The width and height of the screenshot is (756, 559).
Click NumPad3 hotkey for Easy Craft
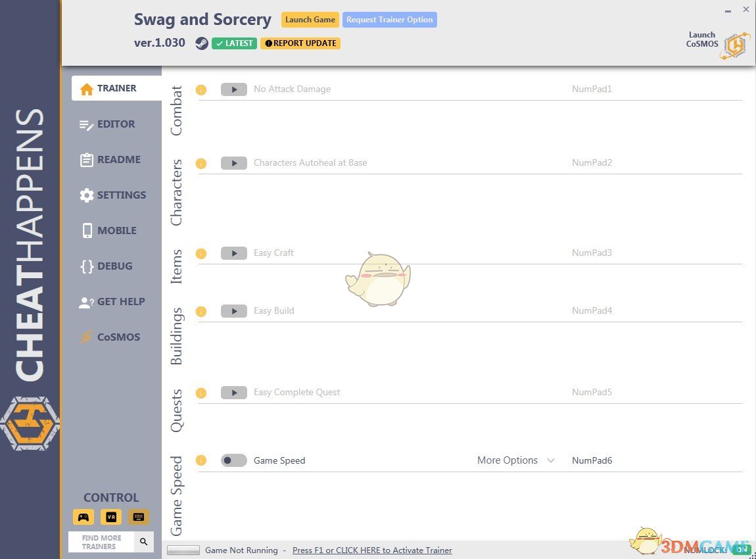coord(592,253)
